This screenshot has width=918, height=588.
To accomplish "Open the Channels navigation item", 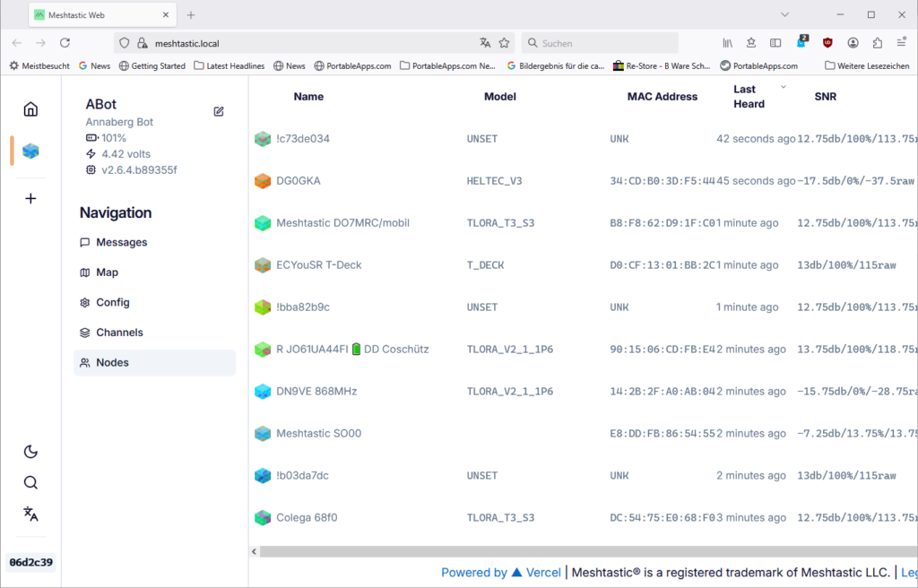I will [118, 333].
